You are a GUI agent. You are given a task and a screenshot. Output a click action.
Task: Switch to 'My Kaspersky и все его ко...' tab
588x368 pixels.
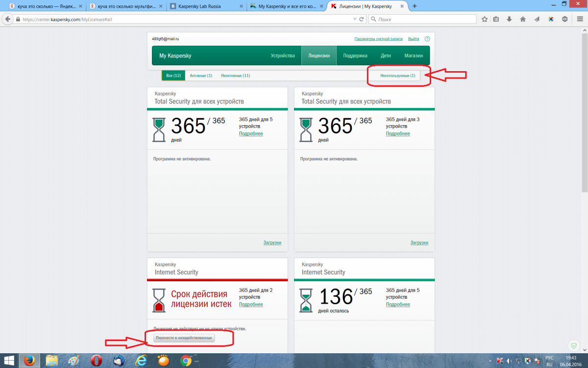click(286, 6)
